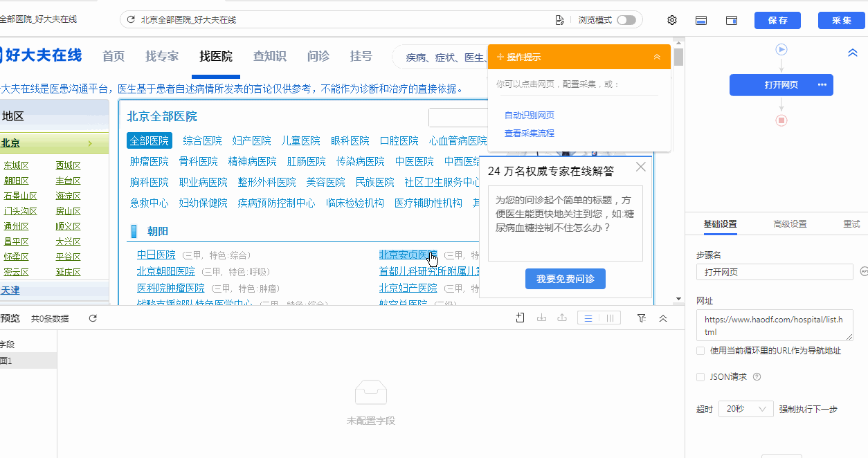Screen dimensions: 868x458
Task: Switch preview to horizontal rows layout
Action: click(588, 318)
